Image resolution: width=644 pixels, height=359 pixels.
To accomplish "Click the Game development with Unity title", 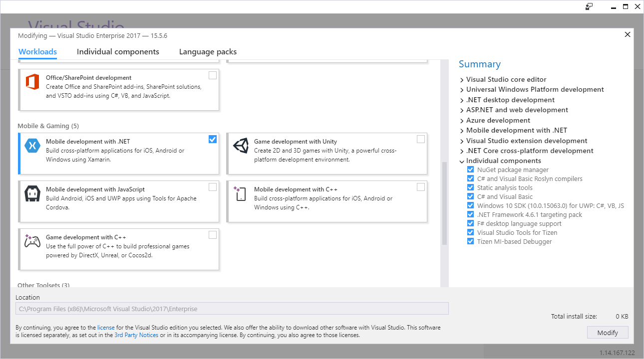I will tap(296, 142).
